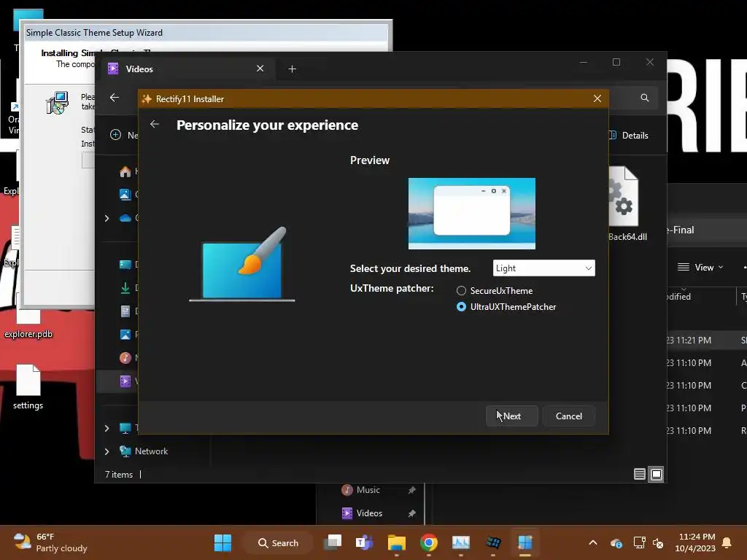The image size is (747, 560).
Task: Open Desktop folder in sidebar
Action: pos(125,264)
